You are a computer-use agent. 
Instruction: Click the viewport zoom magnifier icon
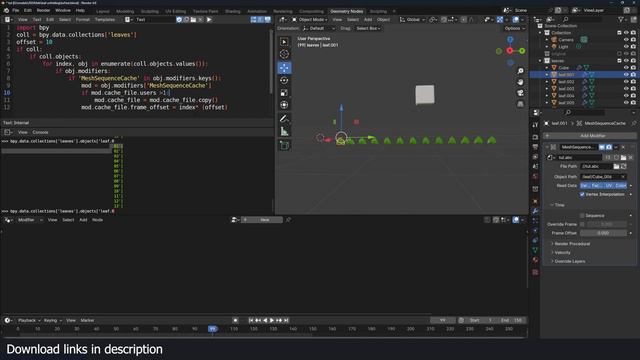coord(520,71)
